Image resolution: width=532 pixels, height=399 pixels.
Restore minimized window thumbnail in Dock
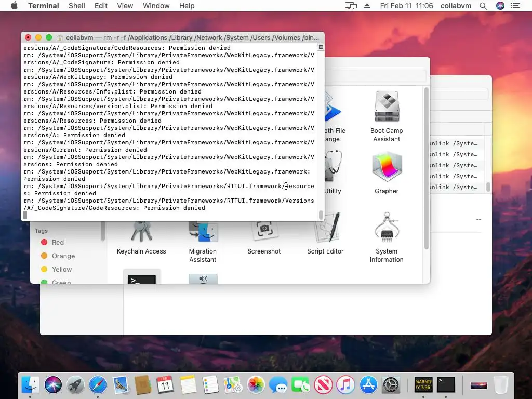(478, 385)
